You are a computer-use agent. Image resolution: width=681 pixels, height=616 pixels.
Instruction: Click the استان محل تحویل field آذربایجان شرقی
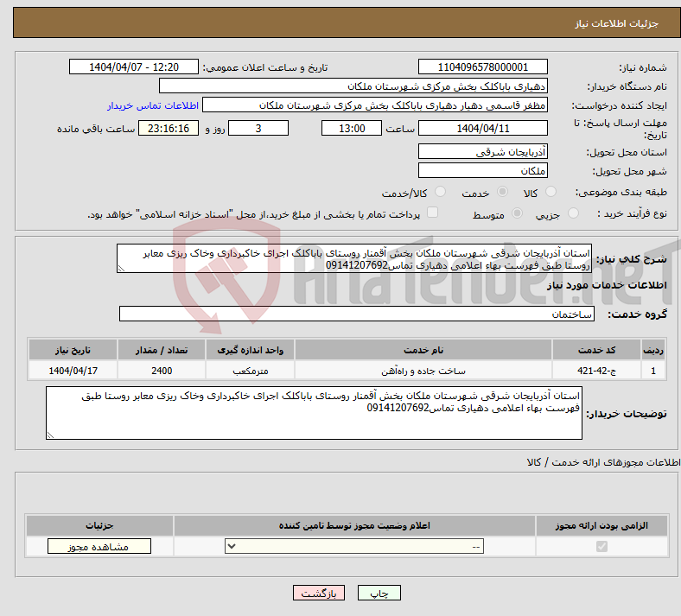[483, 151]
